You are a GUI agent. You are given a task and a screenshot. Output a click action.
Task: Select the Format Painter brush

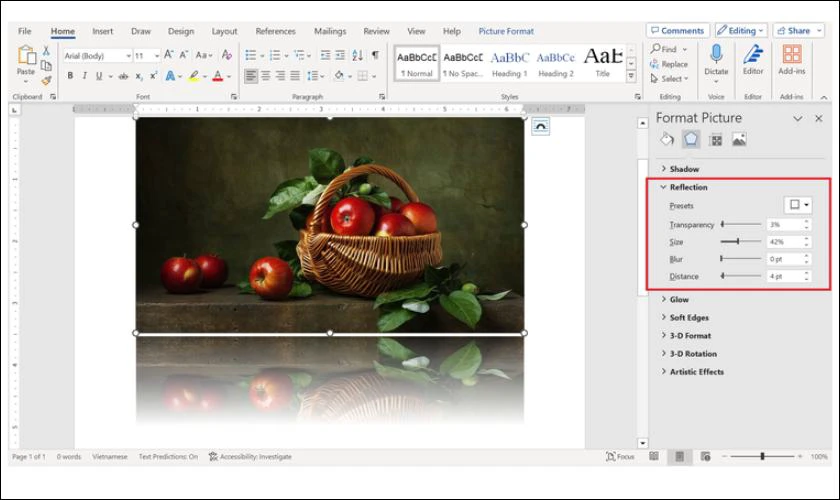[46, 80]
